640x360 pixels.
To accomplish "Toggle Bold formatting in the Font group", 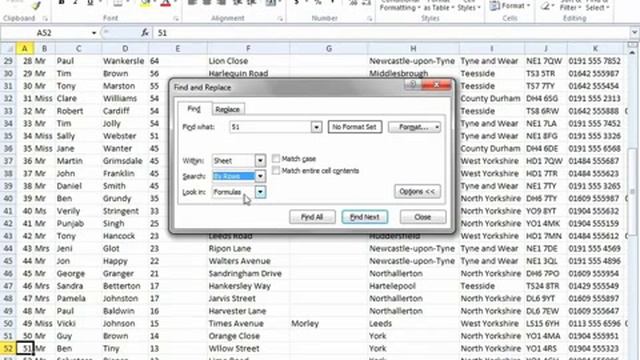I will 61,3.
